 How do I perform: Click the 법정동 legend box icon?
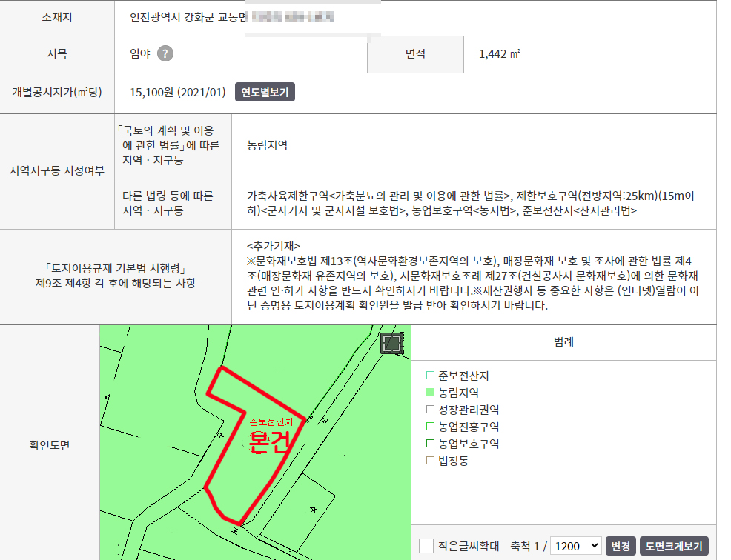tap(430, 461)
